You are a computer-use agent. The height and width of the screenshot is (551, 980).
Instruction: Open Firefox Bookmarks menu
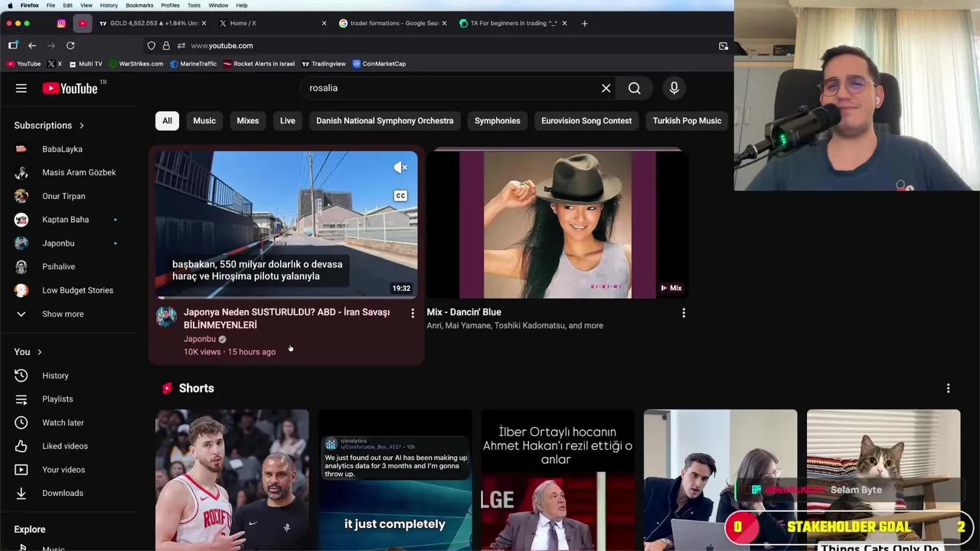coord(139,5)
